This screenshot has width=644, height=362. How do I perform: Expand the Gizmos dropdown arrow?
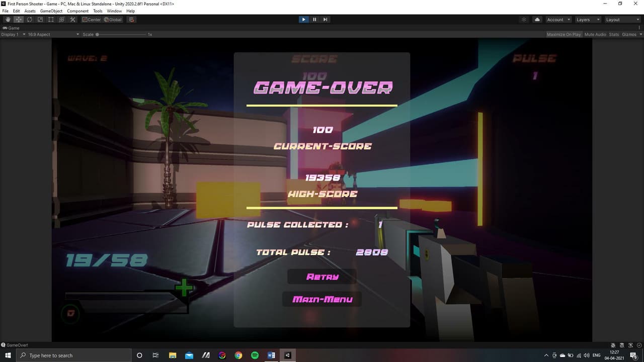coord(640,34)
